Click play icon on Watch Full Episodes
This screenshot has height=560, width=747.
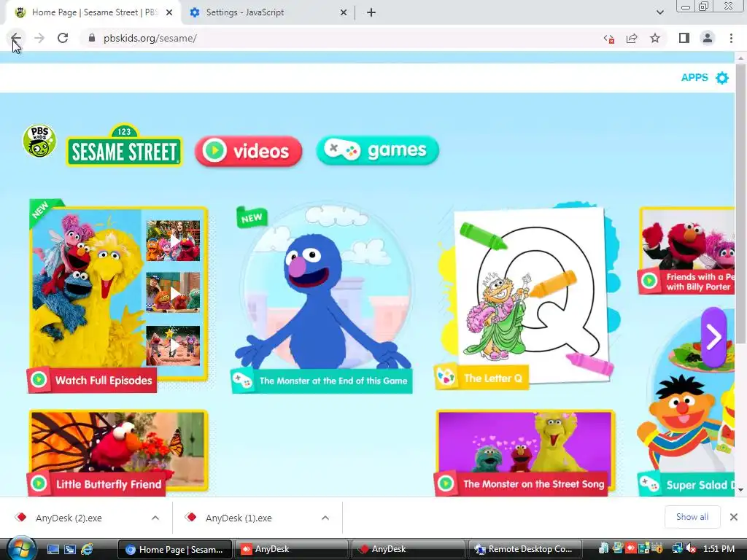pos(39,379)
